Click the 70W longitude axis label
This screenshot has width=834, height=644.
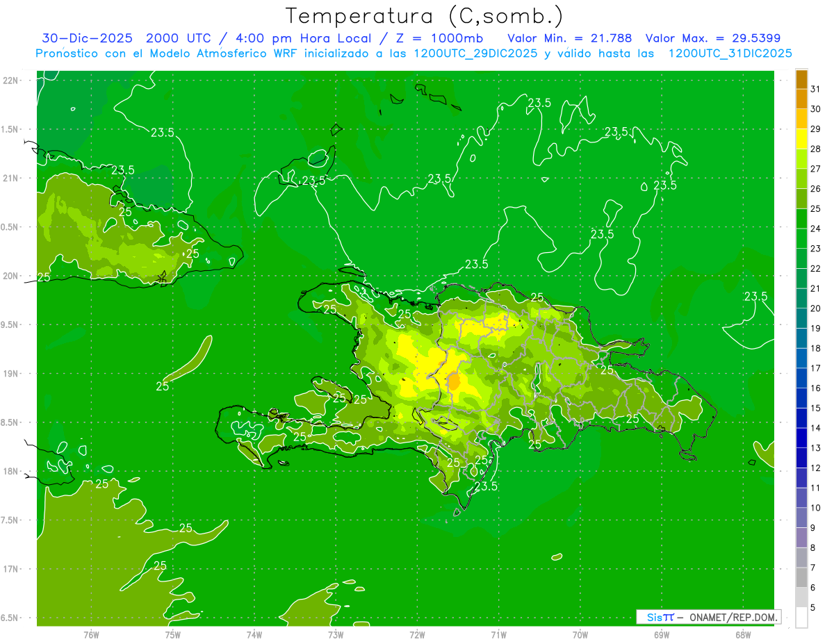[x=580, y=634]
